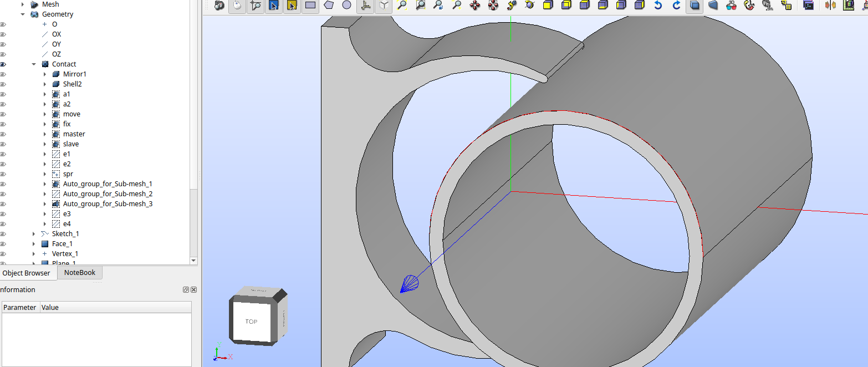The height and width of the screenshot is (367, 868).
Task: Toggle visibility eye for OY axis
Action: [3, 44]
